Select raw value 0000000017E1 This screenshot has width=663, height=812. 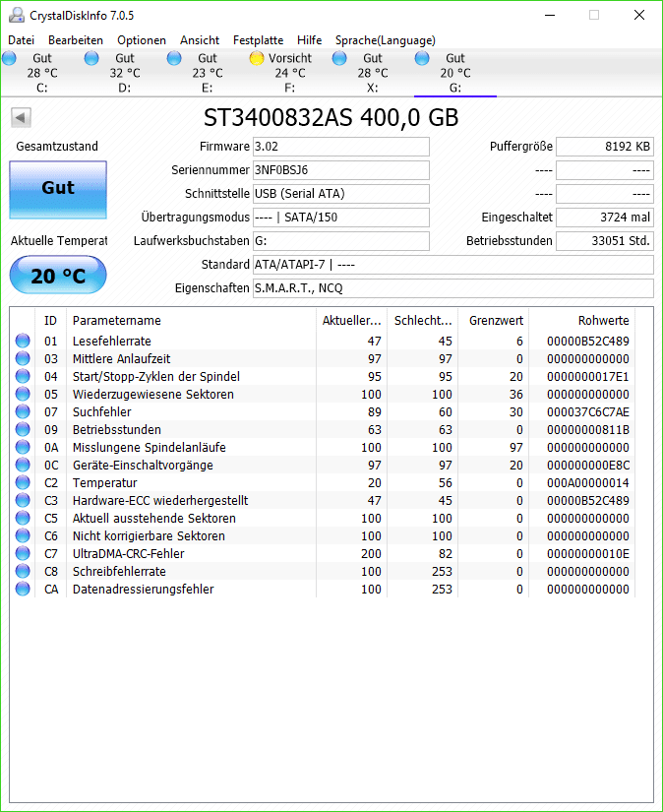coord(588,377)
